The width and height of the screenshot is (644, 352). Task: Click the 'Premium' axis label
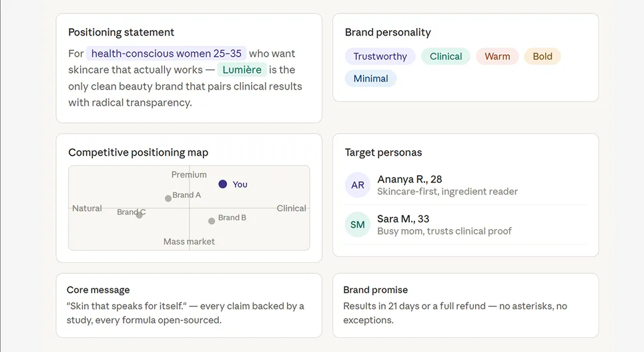click(189, 175)
